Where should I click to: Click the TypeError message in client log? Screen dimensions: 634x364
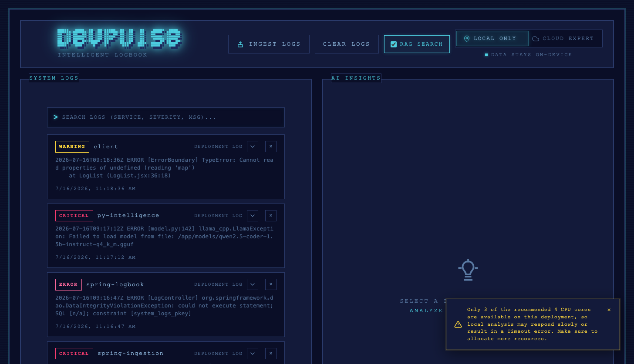(164, 168)
